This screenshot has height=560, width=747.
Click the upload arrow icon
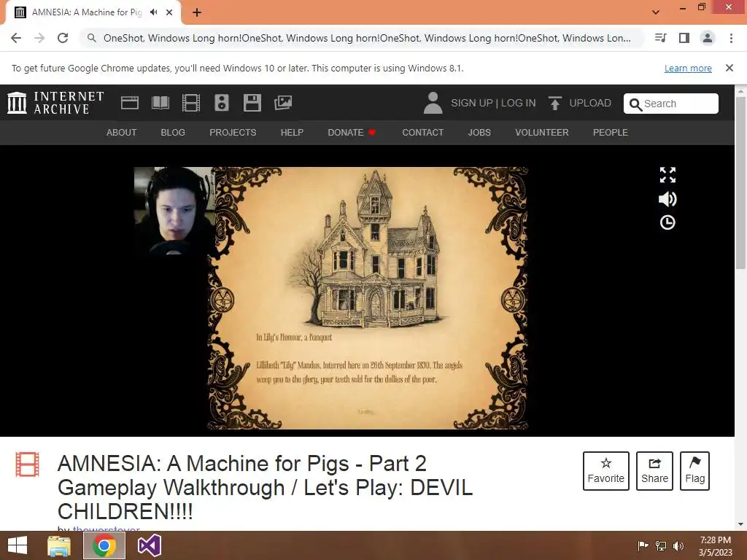tap(554, 103)
